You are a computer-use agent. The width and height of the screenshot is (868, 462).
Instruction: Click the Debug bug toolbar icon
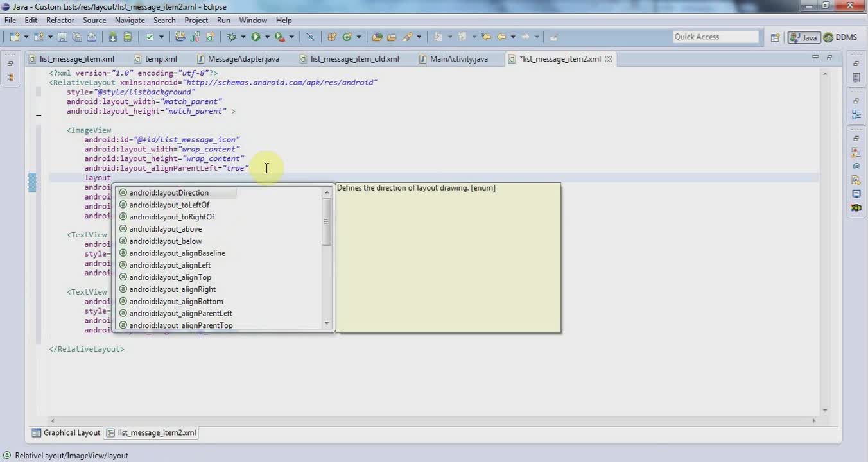[232, 37]
